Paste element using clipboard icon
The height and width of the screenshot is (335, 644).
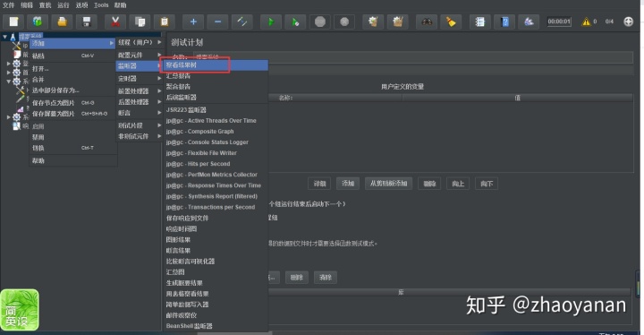[x=165, y=21]
